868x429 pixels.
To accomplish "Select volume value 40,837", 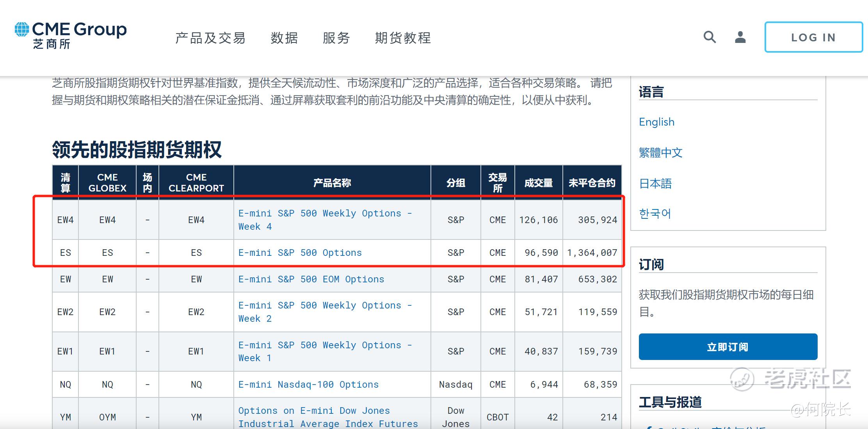I will pos(541,351).
